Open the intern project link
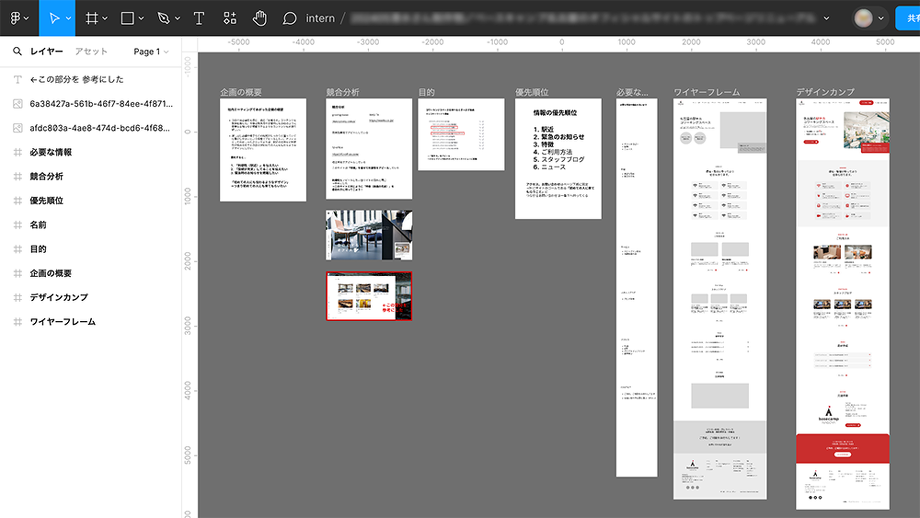The height and width of the screenshot is (518, 920). click(320, 18)
